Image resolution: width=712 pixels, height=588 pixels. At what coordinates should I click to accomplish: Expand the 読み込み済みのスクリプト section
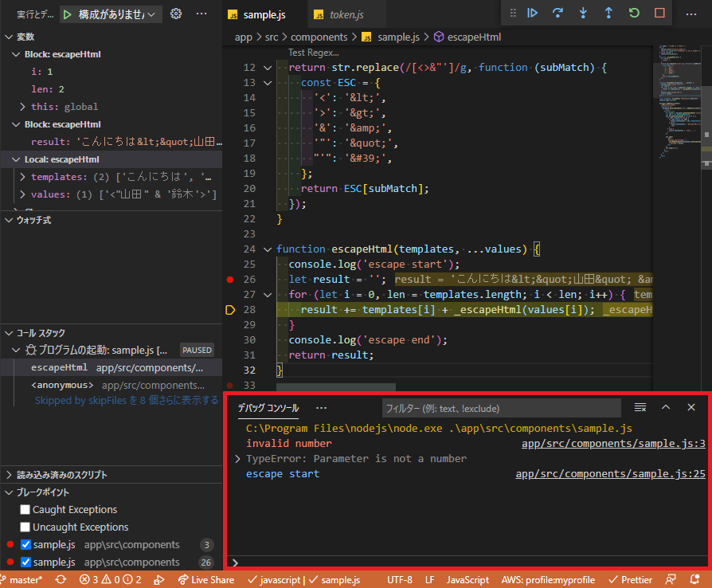[9, 475]
